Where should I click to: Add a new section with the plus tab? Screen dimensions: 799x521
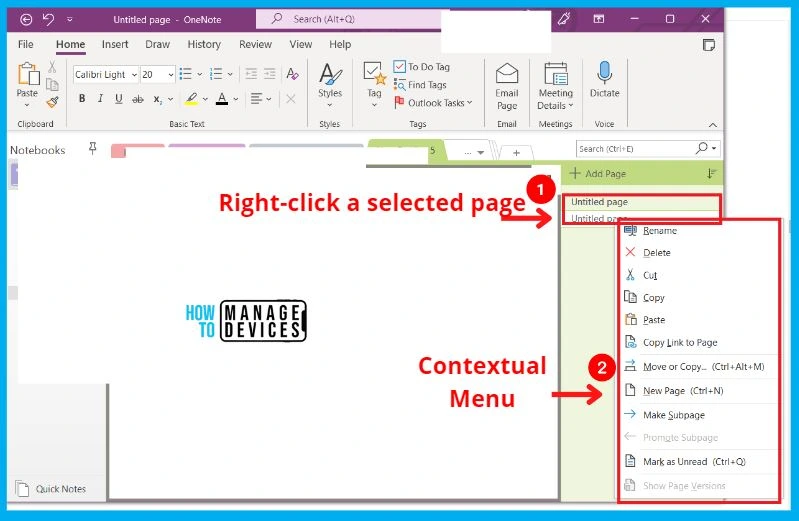(516, 152)
